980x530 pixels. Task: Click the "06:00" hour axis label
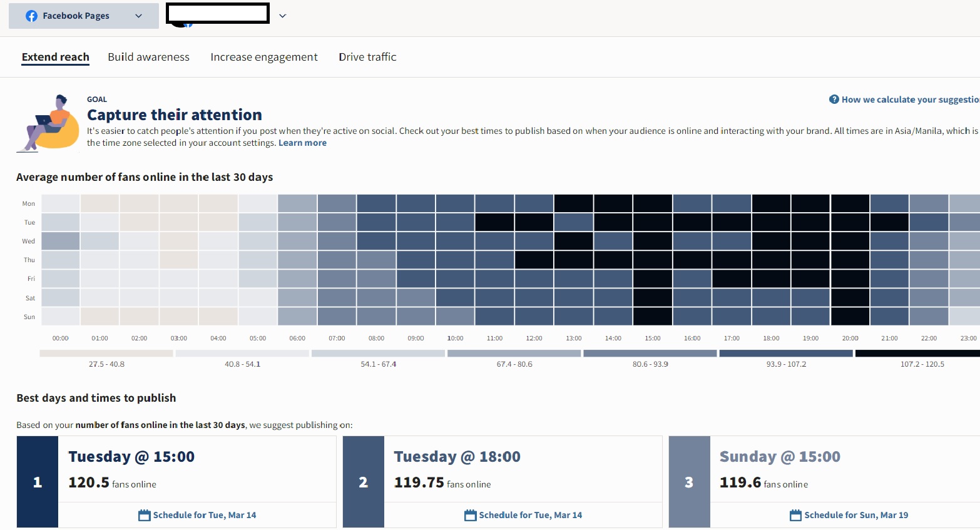click(297, 338)
